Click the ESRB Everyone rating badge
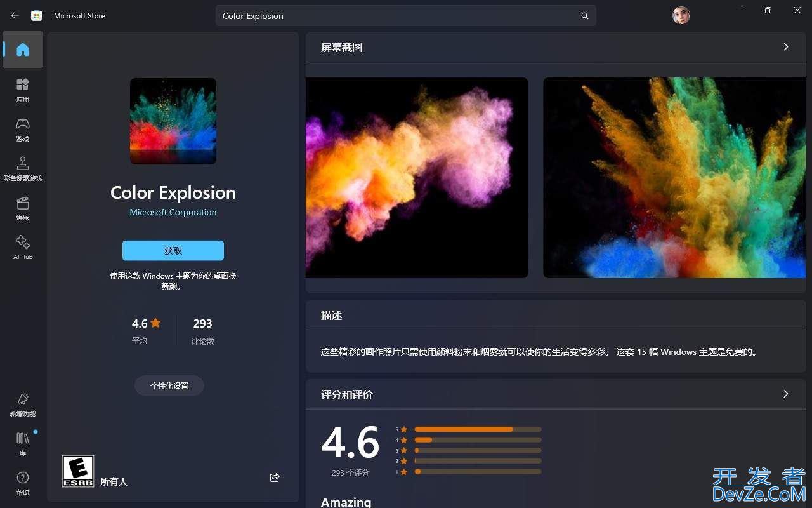The width and height of the screenshot is (812, 508). click(x=78, y=471)
